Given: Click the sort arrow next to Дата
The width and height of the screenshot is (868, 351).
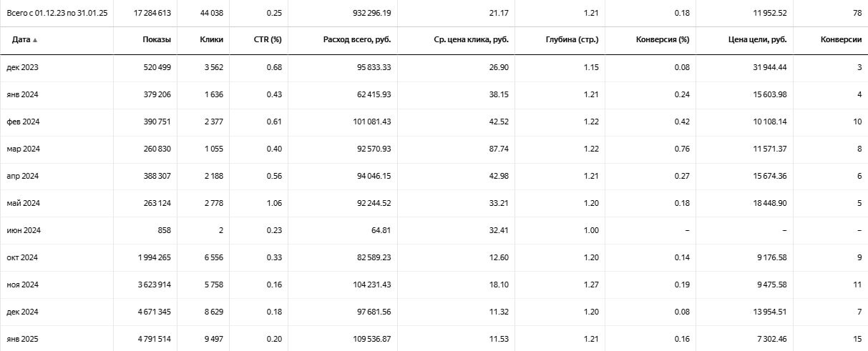Looking at the screenshot, I should coord(35,40).
